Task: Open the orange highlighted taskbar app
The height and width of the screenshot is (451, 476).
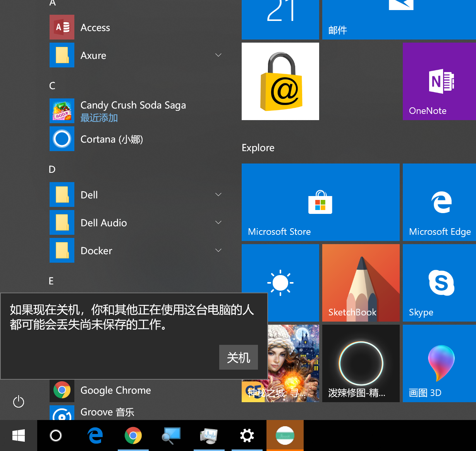Action: (x=285, y=436)
